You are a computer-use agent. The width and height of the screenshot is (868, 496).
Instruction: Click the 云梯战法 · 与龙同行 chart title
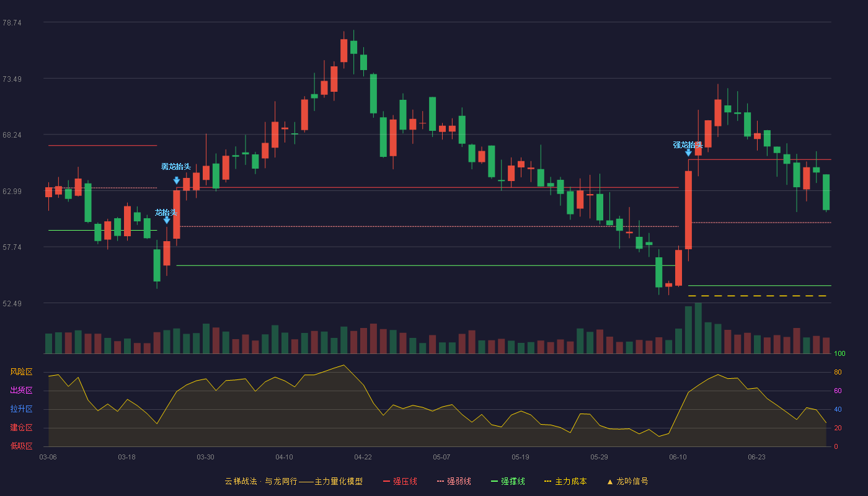293,481
